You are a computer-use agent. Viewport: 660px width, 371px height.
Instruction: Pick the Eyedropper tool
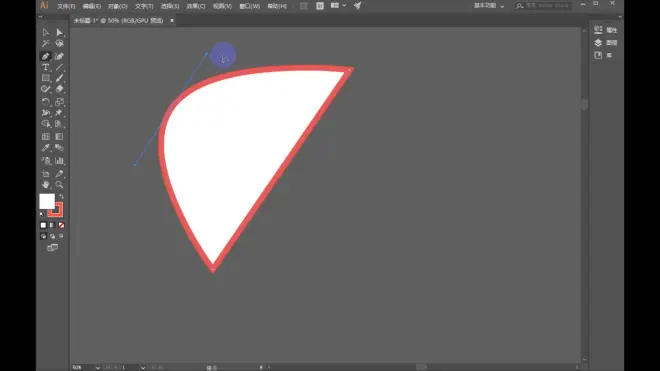[x=45, y=148]
